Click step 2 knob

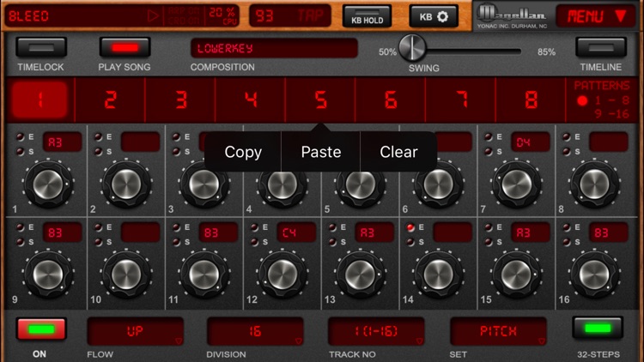[x=125, y=184]
